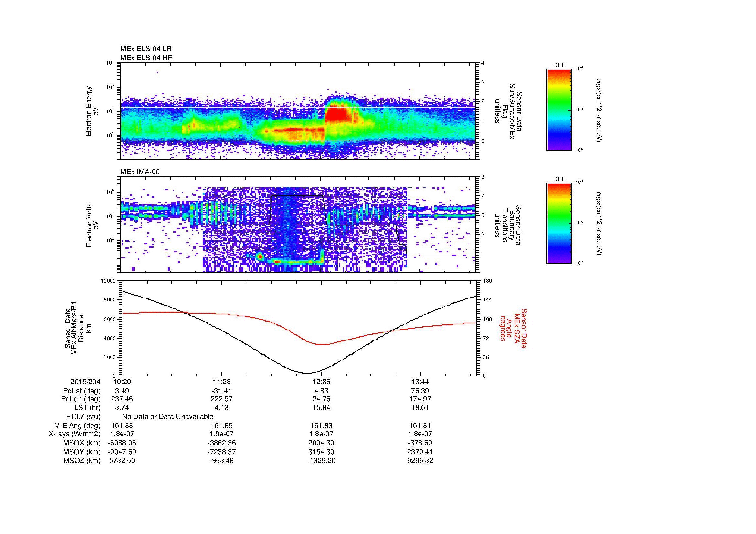Click the PdLon value '237.46'

click(122, 399)
